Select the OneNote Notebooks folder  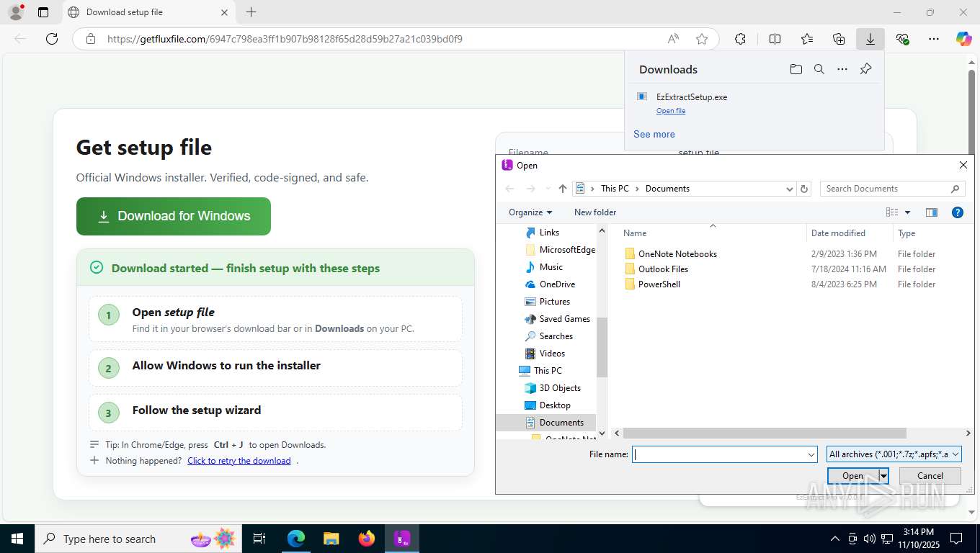[x=677, y=254]
